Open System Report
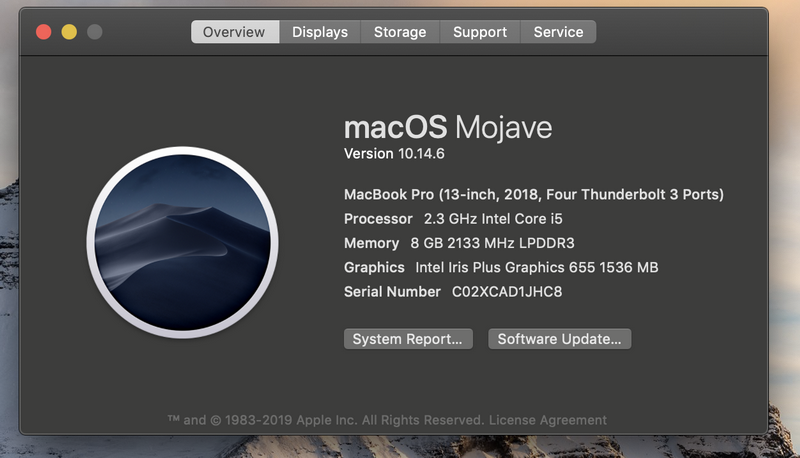 tap(408, 339)
